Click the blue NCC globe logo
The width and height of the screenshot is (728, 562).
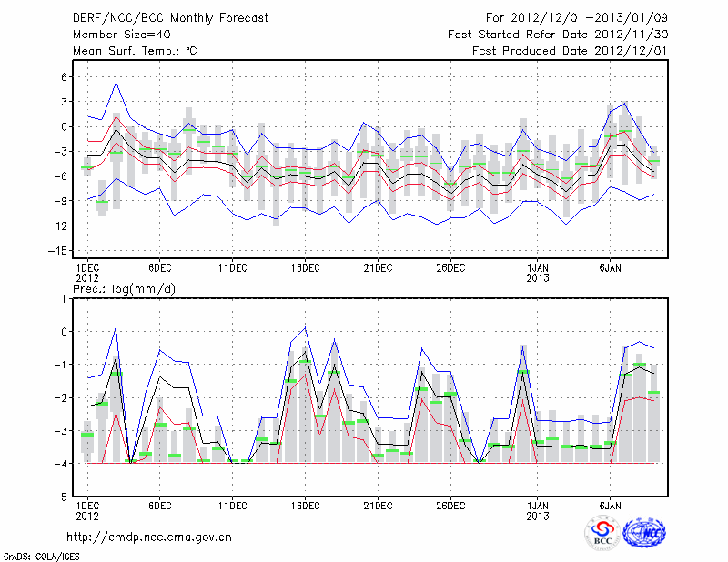tap(642, 533)
